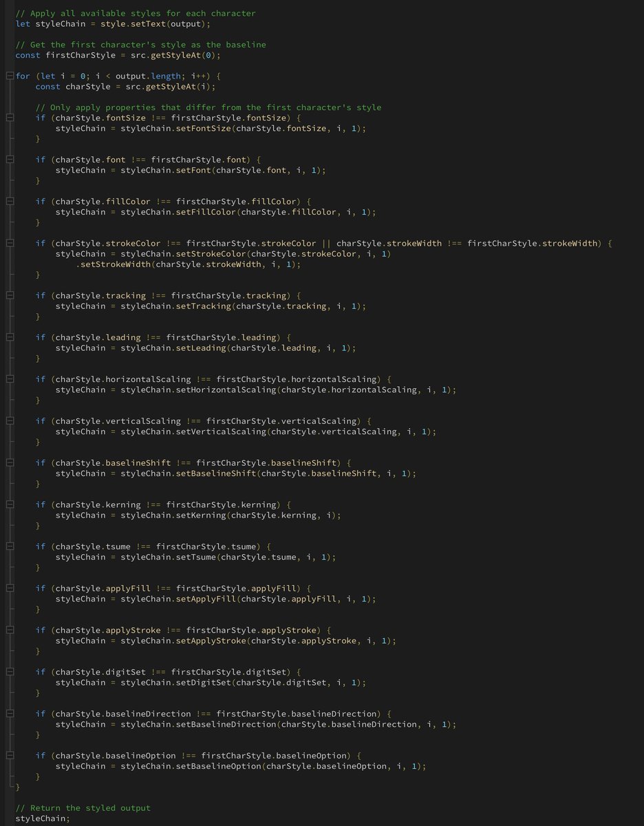The image size is (644, 826).
Task: Collapse the leading if-block fold marker
Action: point(9,337)
